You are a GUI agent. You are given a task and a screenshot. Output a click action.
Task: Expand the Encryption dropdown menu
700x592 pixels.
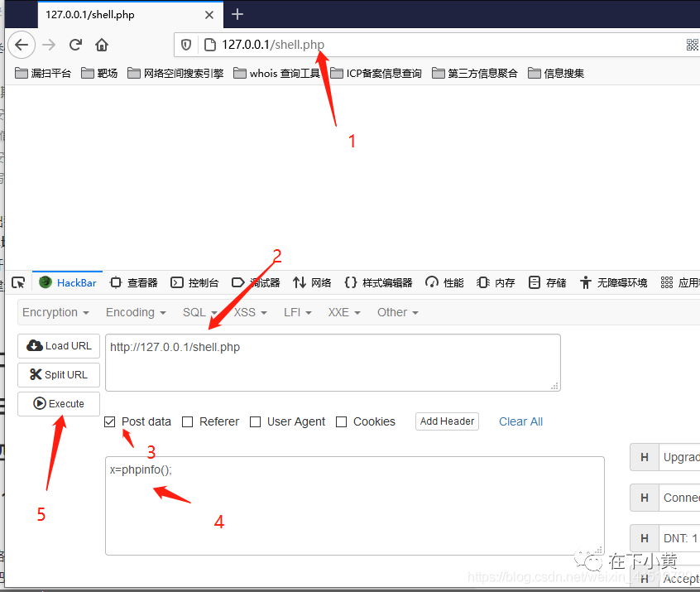click(x=55, y=312)
